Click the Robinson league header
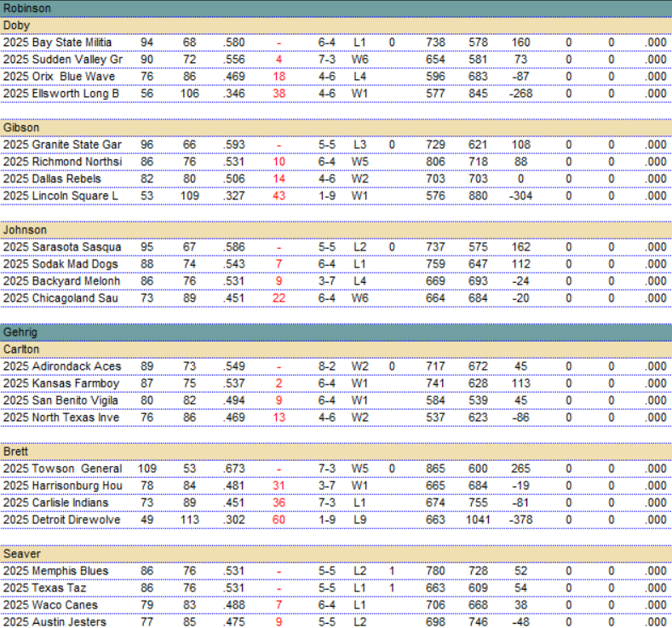 click(x=27, y=8)
